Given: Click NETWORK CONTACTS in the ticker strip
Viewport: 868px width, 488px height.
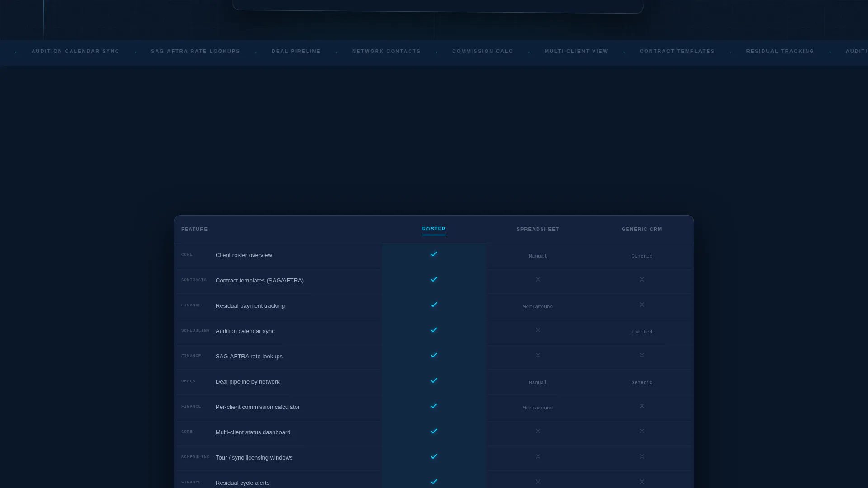Looking at the screenshot, I should (x=386, y=51).
